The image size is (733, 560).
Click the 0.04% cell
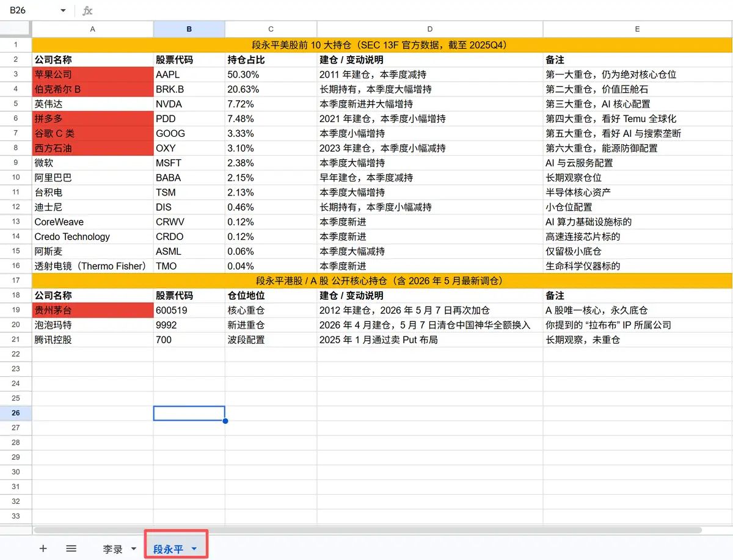(271, 266)
